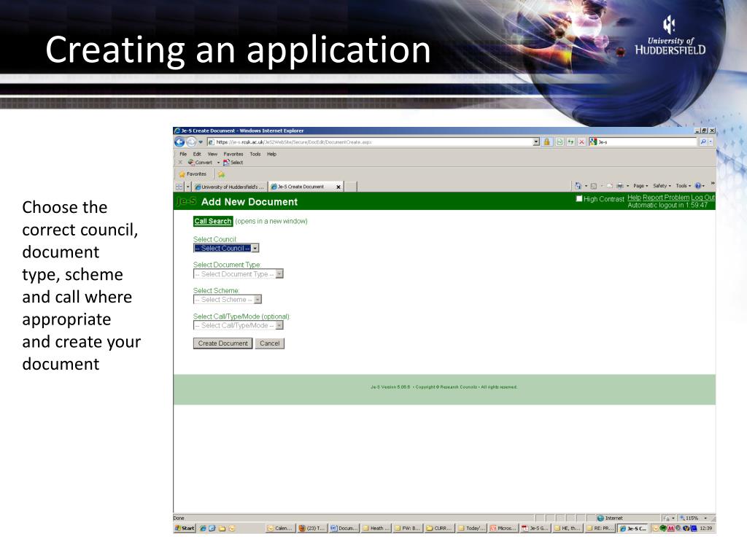Screen dimensions: 747x560
Task: Click the Favorites star button
Action: click(193, 174)
